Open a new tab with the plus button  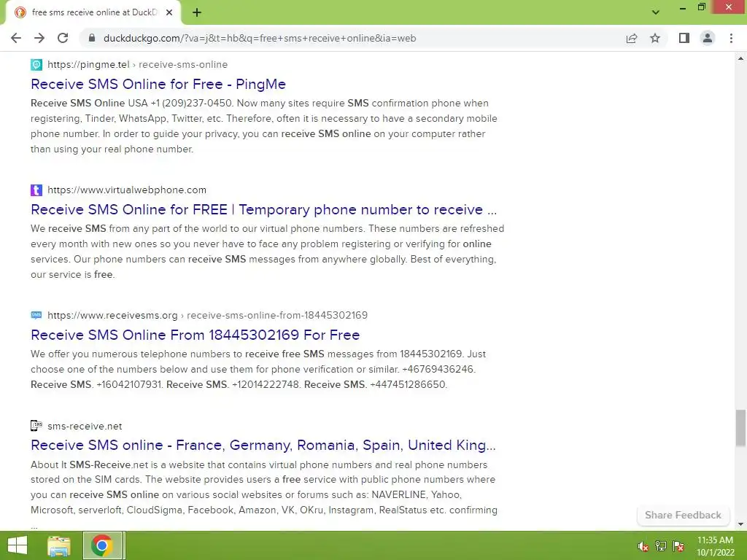pyautogui.click(x=197, y=13)
